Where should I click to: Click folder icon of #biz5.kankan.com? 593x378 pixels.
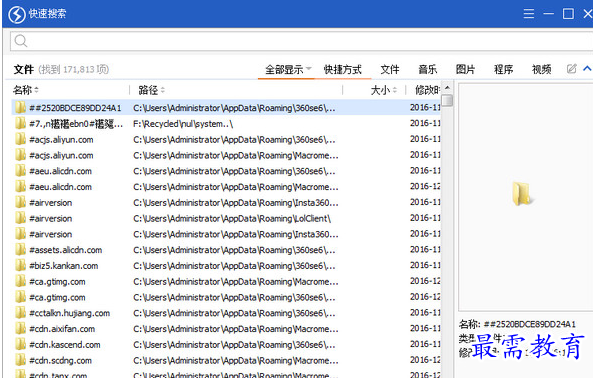tap(20, 266)
